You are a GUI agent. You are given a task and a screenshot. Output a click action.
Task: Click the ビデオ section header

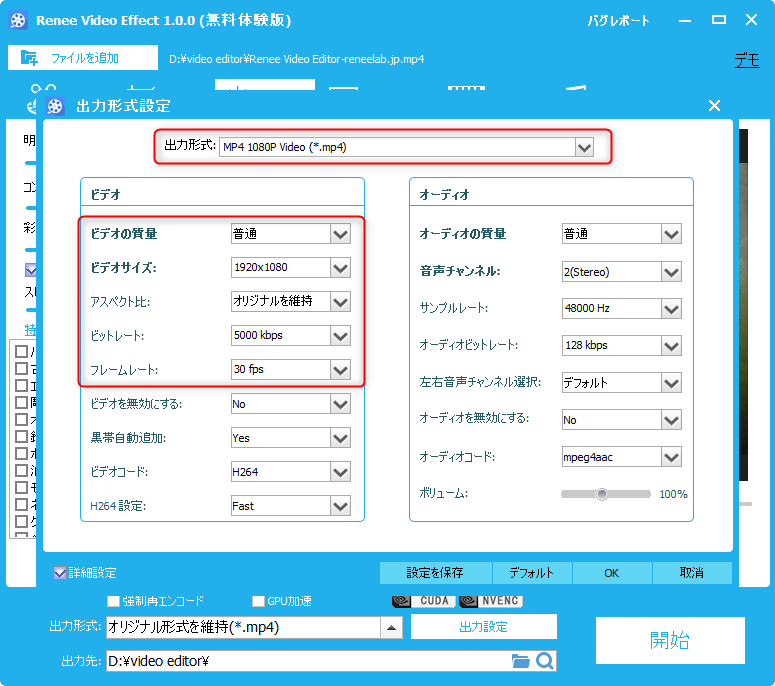105,194
